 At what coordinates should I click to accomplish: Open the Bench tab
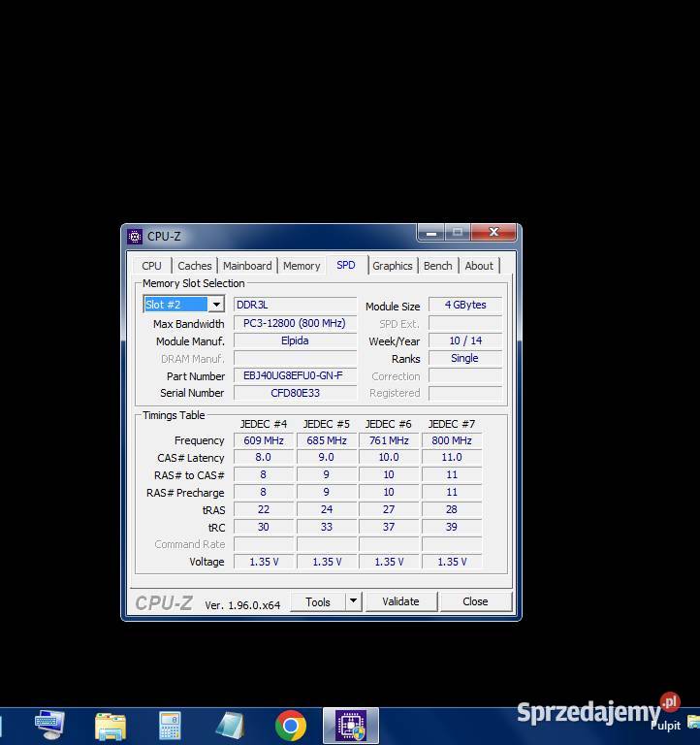[x=438, y=266]
